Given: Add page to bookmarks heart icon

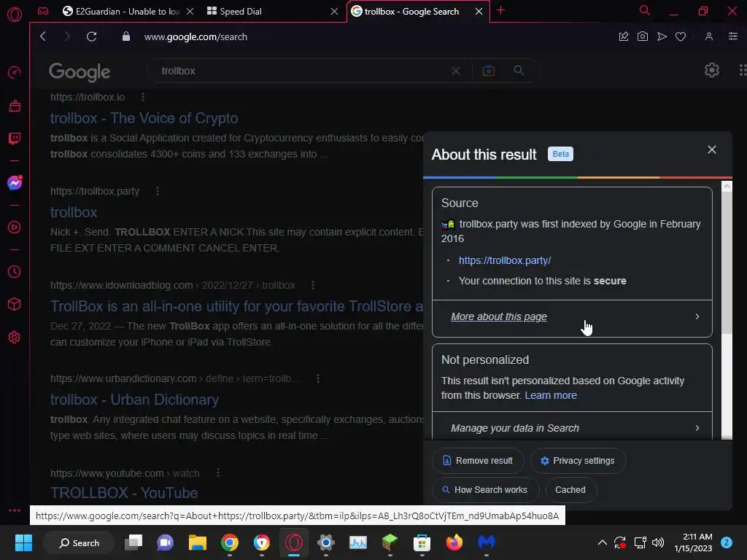Looking at the screenshot, I should 681,36.
